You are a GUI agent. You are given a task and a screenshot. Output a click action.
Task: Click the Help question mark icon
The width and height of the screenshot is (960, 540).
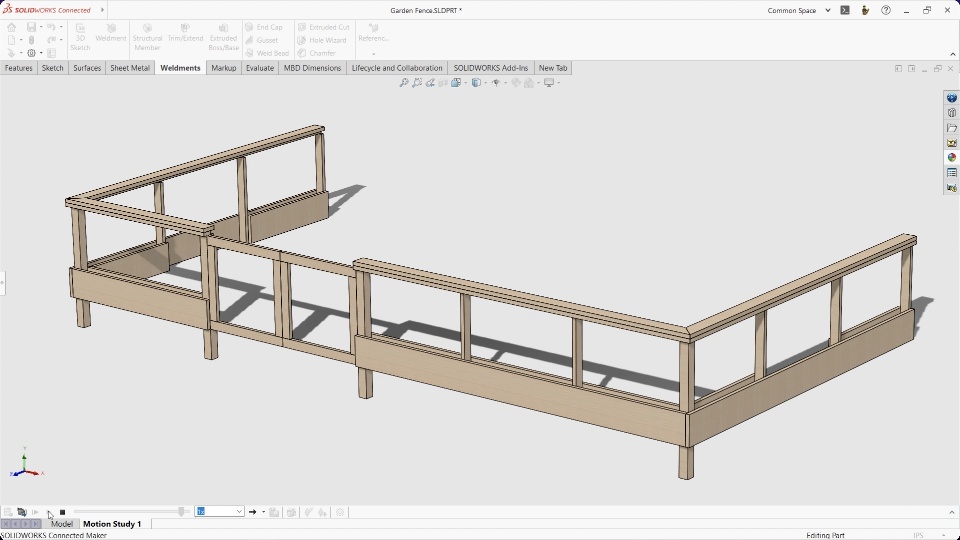click(886, 10)
